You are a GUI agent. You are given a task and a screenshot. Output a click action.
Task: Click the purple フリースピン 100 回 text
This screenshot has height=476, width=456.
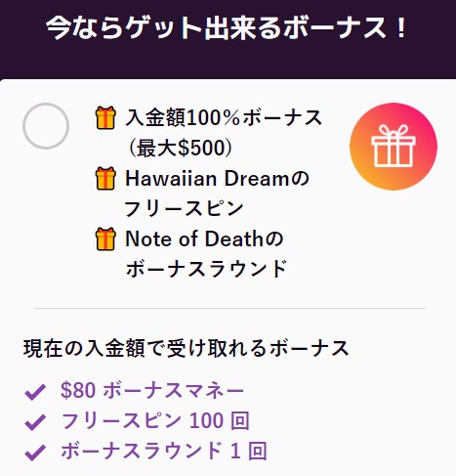coord(155,420)
